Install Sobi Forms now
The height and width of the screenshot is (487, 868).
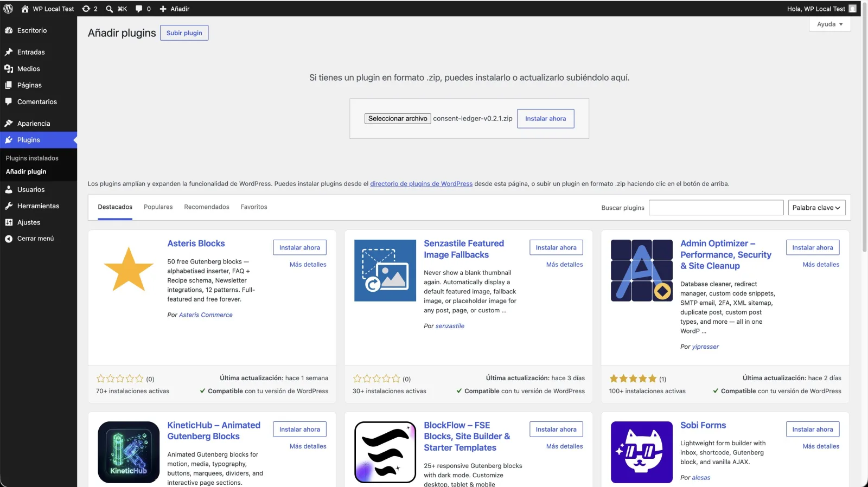[x=813, y=430]
